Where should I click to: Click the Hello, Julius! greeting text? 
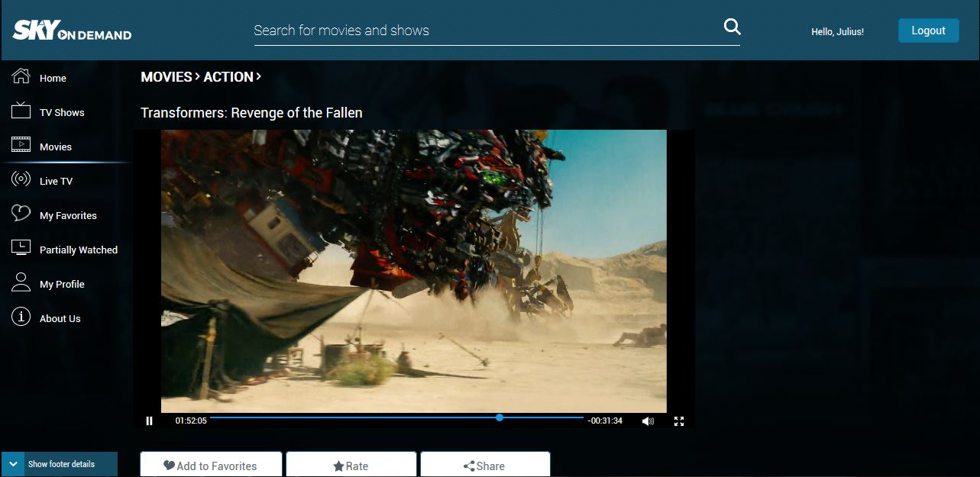point(837,32)
